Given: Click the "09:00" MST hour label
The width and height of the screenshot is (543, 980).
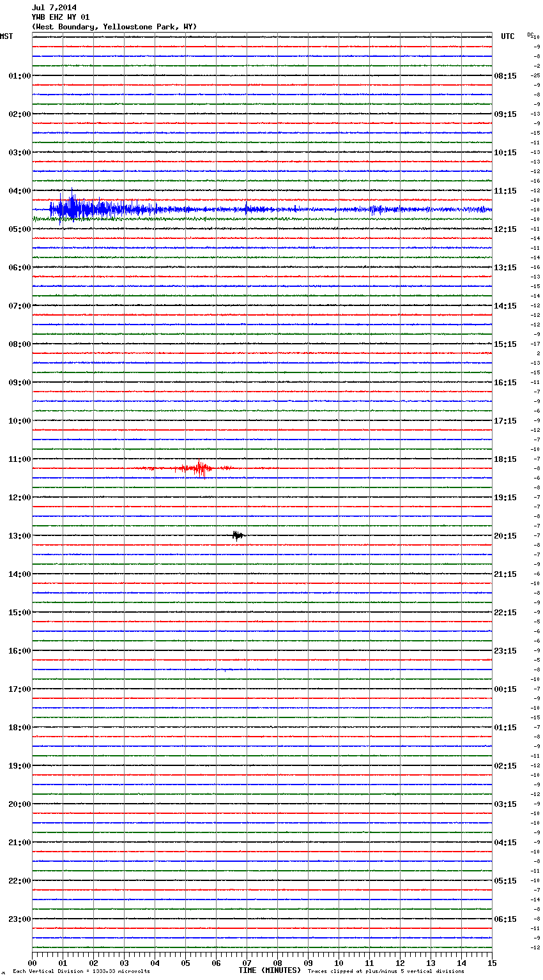Looking at the screenshot, I should pos(20,383).
